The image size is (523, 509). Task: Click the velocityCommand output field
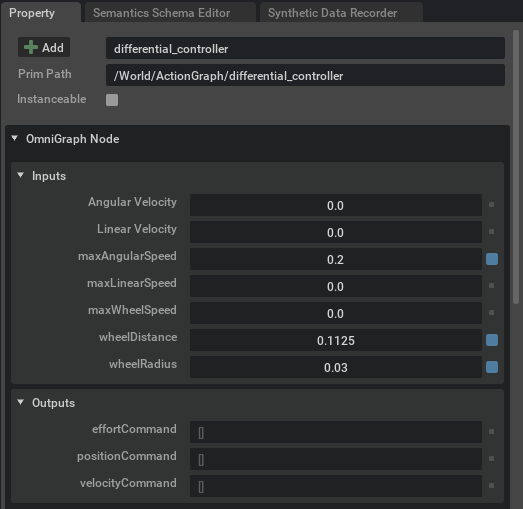(x=336, y=486)
